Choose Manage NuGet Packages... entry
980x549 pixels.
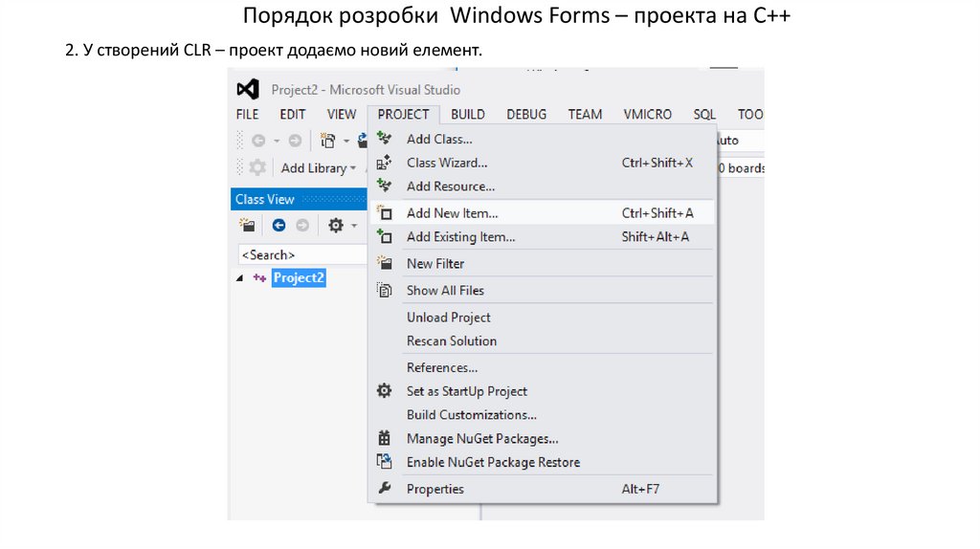[x=542, y=438]
